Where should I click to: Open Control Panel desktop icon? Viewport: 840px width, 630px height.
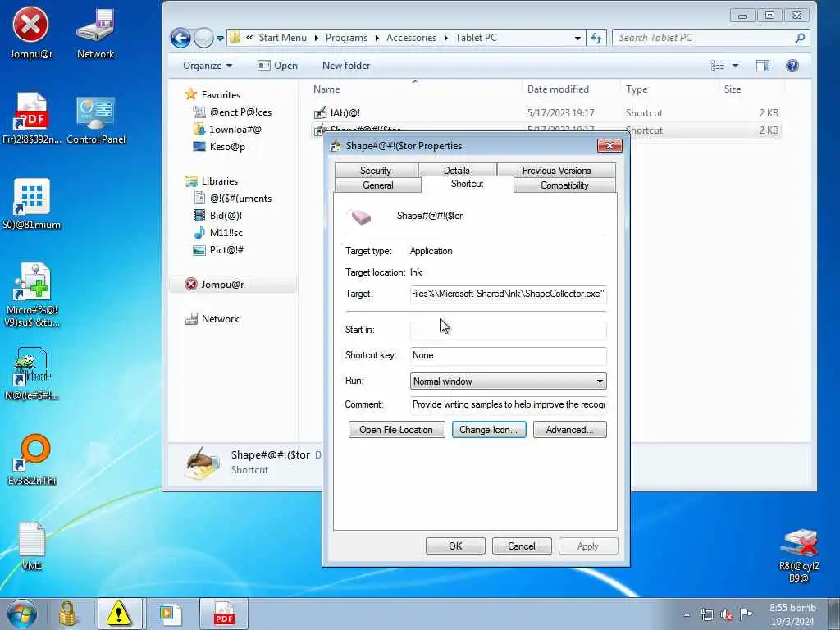[x=96, y=120]
